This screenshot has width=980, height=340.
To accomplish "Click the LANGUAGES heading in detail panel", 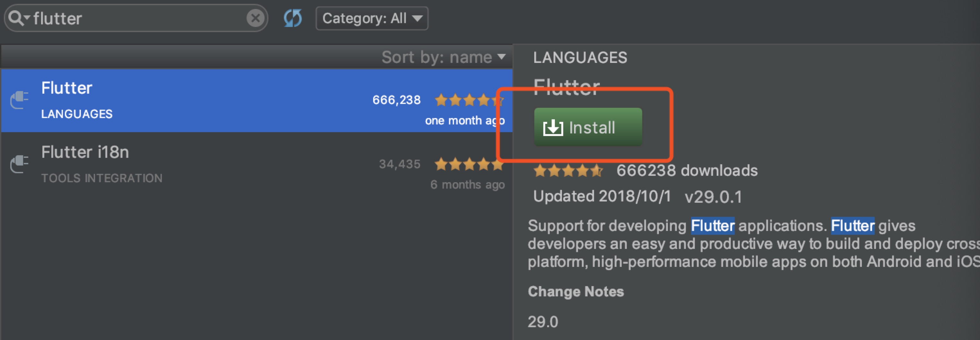I will pyautogui.click(x=580, y=58).
